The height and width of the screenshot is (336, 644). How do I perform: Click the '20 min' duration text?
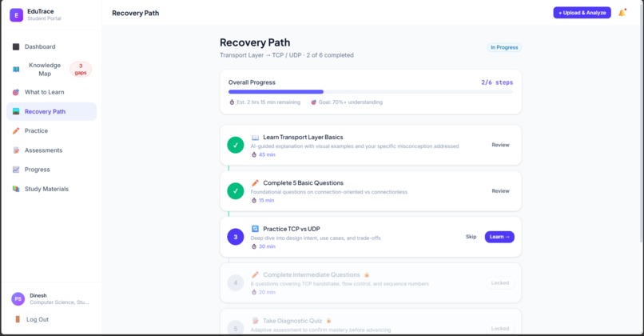tap(267, 292)
